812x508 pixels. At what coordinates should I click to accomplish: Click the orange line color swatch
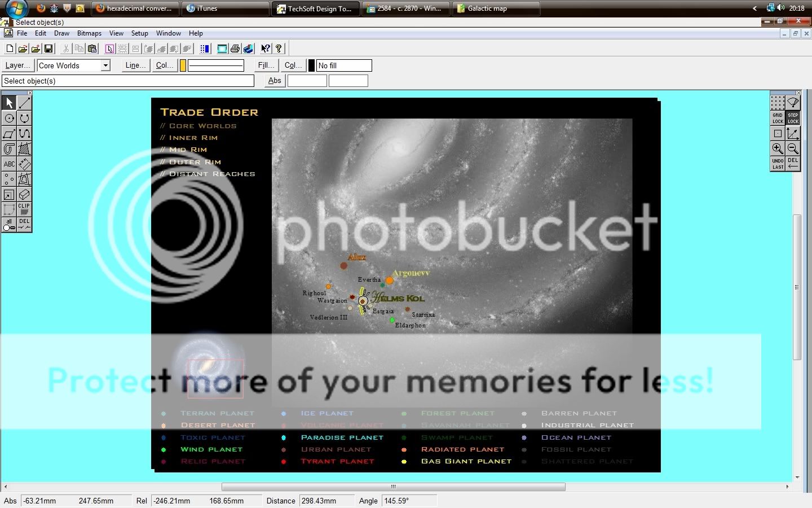coord(183,65)
